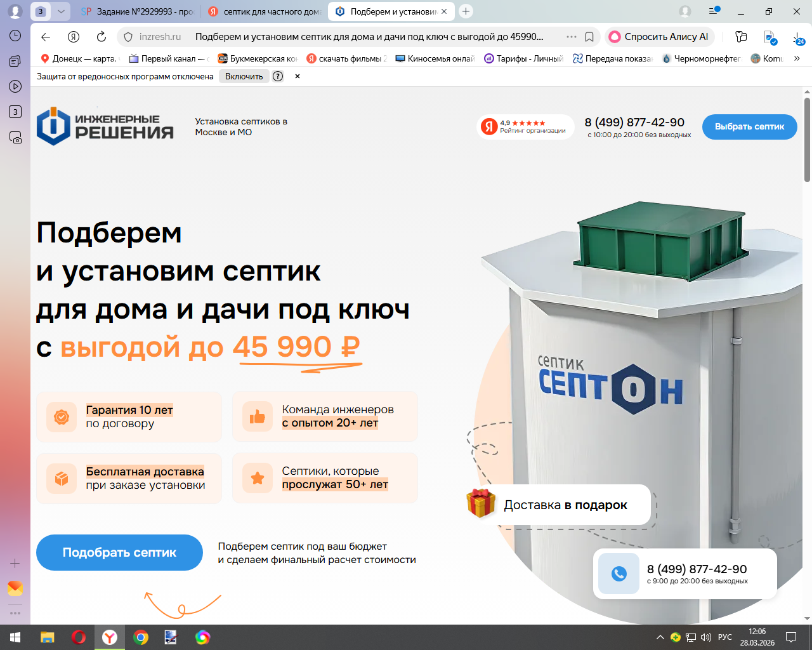Screen dimensions: 812x650
Task: Click the Доставка в подарок label
Action: (565, 505)
